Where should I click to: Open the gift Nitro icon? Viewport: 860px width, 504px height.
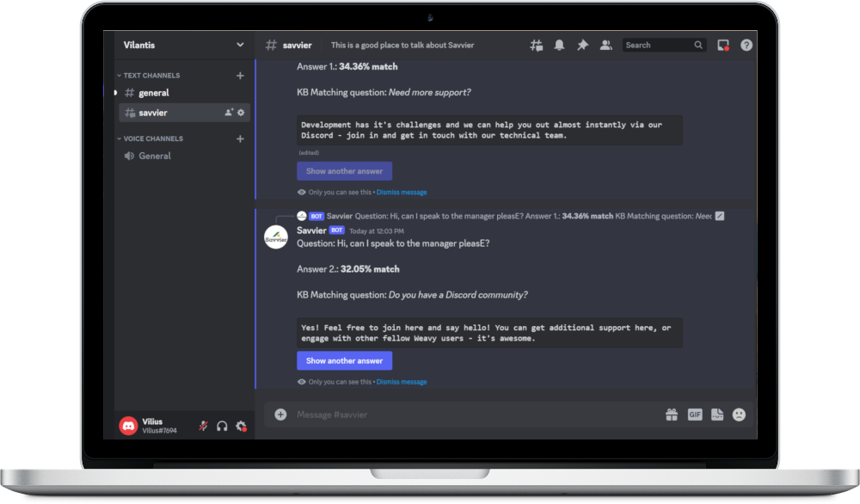672,415
